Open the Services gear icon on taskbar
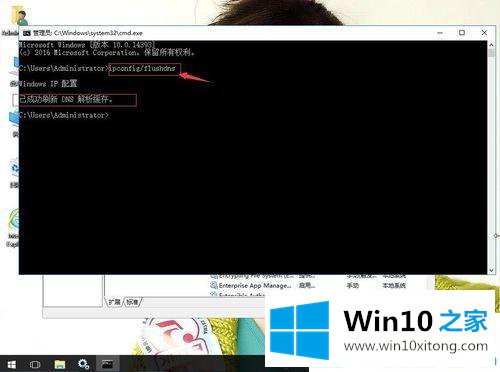This screenshot has height=372, width=500. (x=83, y=364)
